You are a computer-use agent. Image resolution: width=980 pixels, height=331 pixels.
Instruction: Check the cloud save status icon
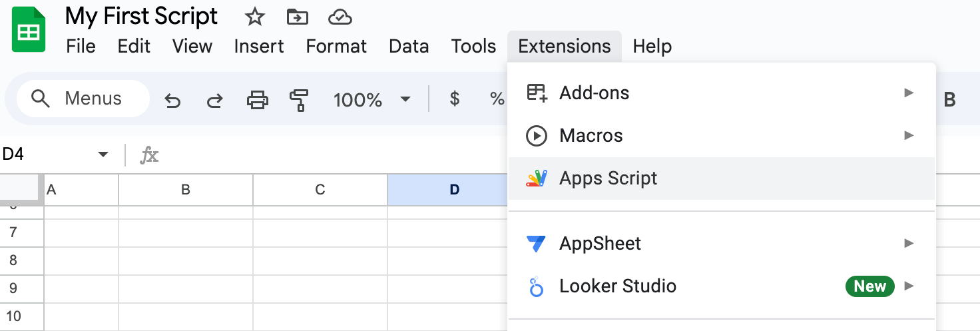340,17
